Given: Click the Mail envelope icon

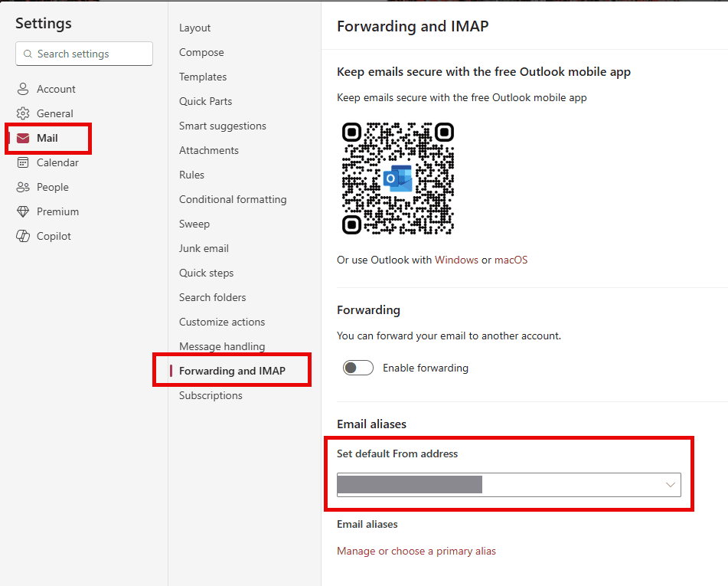Looking at the screenshot, I should [x=23, y=138].
